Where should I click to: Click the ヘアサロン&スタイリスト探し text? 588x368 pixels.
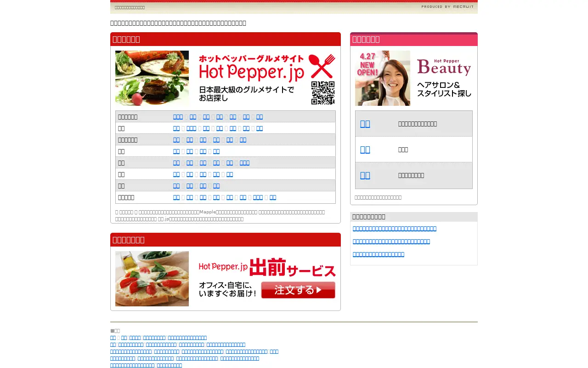point(444,89)
